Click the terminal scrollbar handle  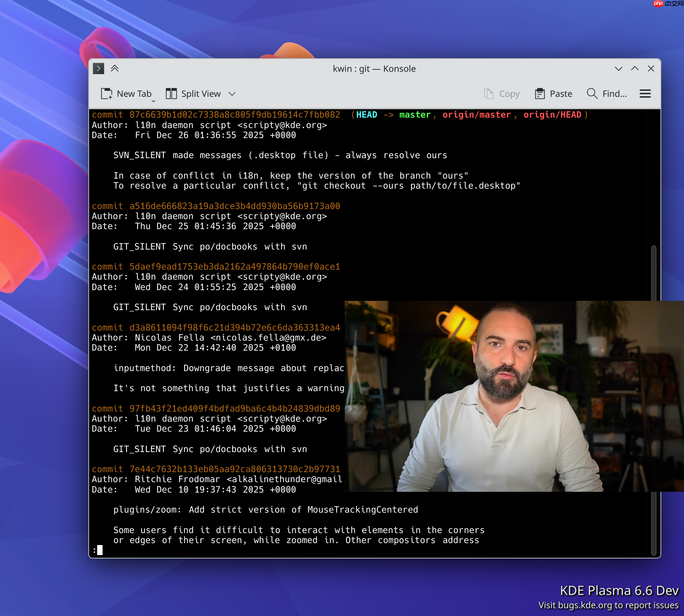pos(655,270)
